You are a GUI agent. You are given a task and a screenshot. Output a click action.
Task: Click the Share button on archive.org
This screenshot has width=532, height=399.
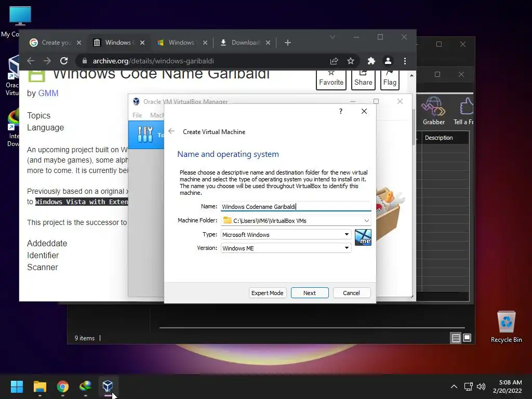[x=363, y=79]
